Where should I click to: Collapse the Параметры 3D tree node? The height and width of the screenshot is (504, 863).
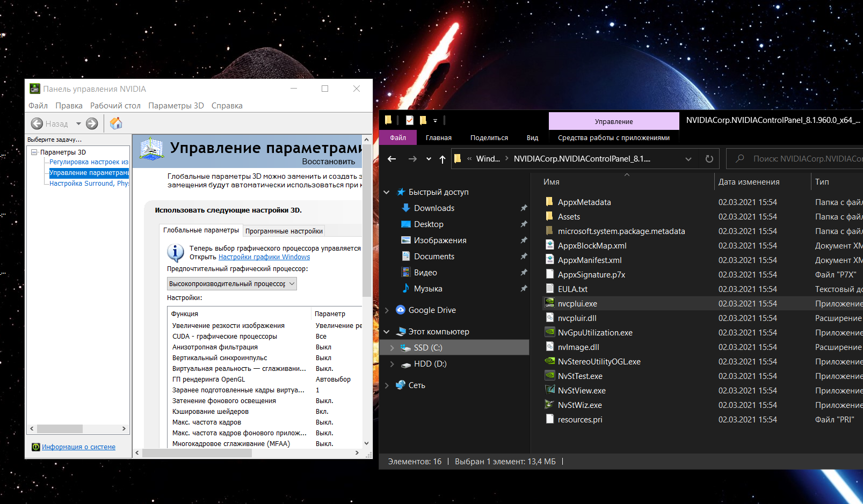tap(34, 152)
